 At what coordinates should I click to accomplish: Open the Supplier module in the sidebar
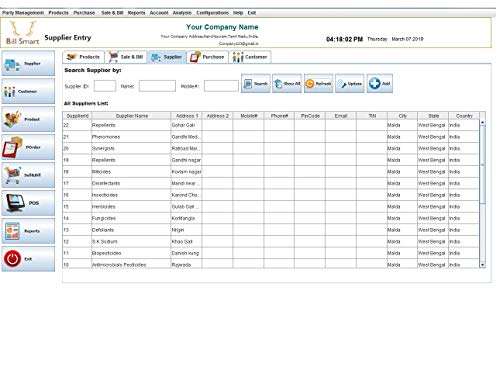pyautogui.click(x=28, y=63)
